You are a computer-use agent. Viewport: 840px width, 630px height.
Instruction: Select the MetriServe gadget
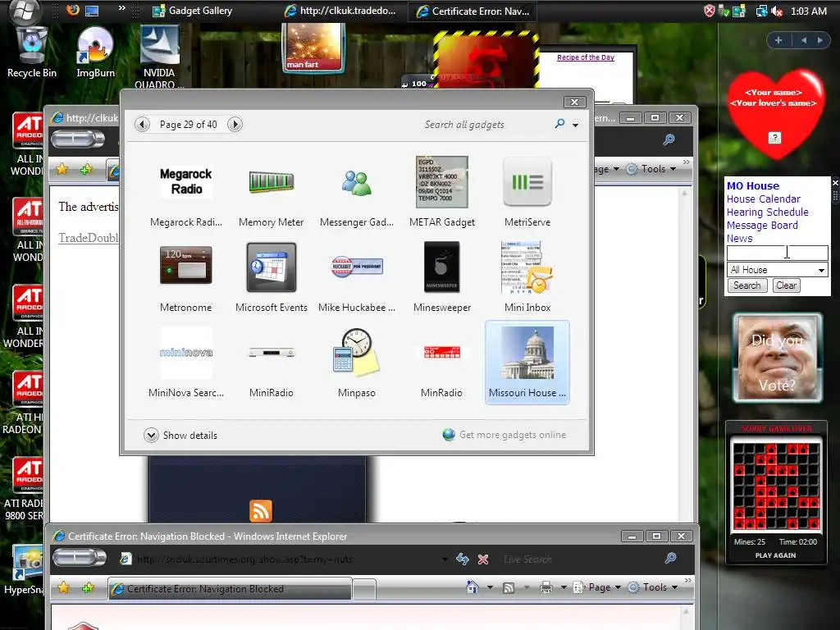[x=527, y=192]
